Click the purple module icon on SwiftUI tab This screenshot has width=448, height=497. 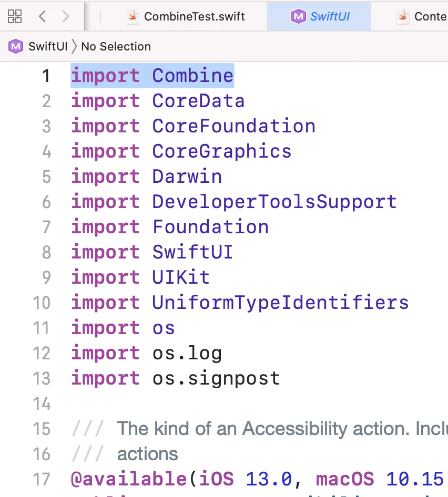tap(298, 16)
